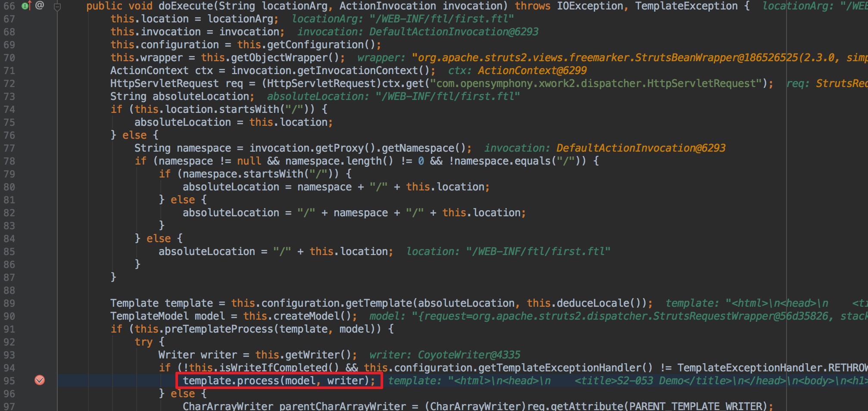The image size is (868, 411).
Task: Click the TemplateException type in throws clause
Action: coord(686,6)
